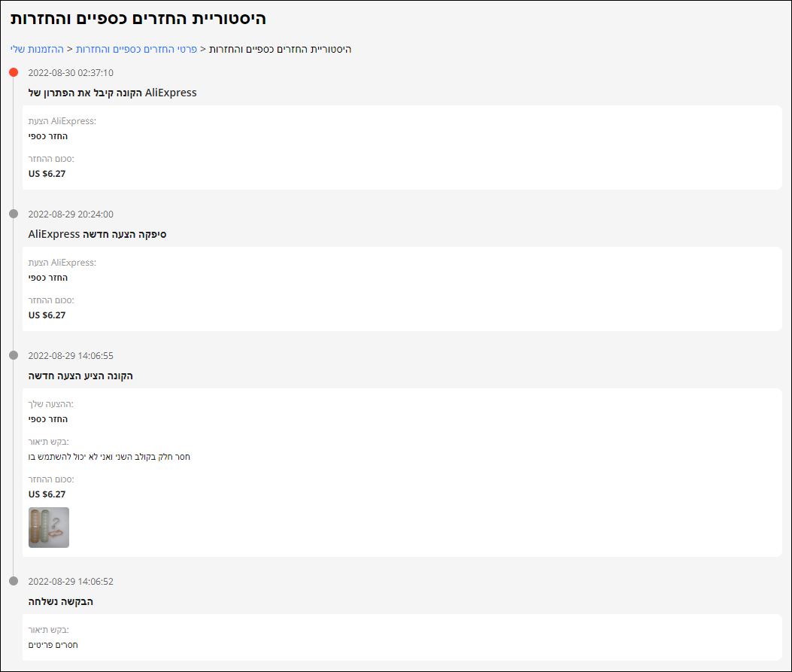The image size is (792, 672).
Task: Click the timestamp 2022-08-29 14:06:52
Action: 71,582
